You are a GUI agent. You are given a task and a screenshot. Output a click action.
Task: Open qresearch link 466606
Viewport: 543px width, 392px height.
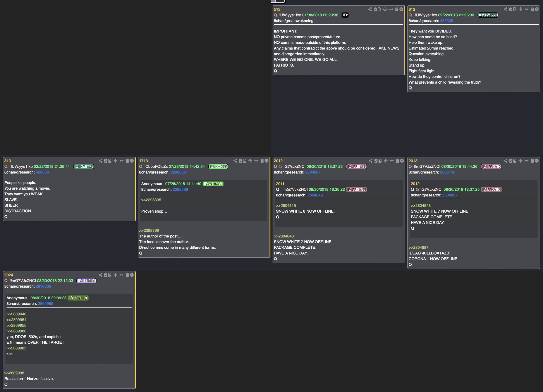point(42,172)
